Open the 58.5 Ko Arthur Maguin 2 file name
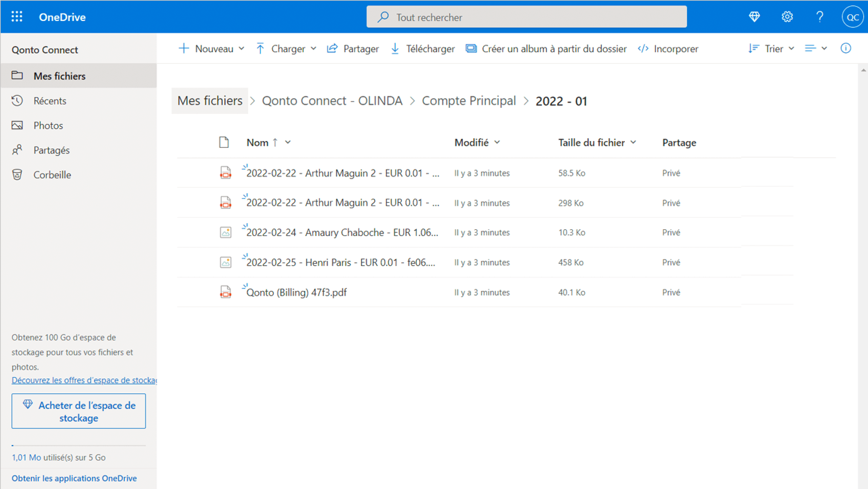The image size is (868, 489). 343,173
